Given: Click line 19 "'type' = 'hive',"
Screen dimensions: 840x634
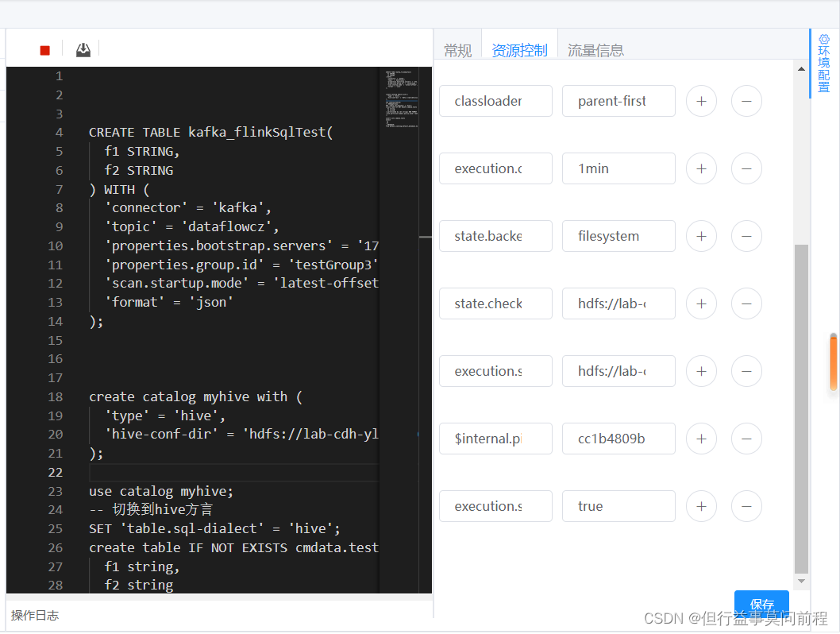Looking at the screenshot, I should 165,416.
